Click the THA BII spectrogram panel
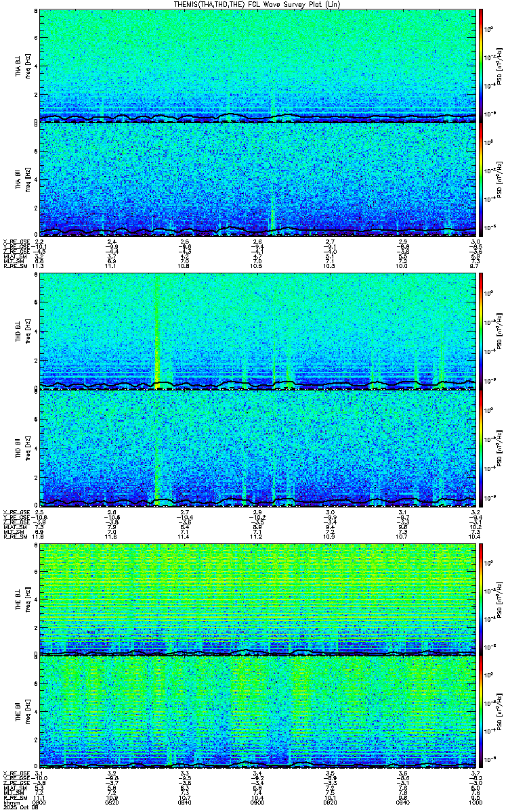This screenshot has width=508, height=812. pos(257,179)
